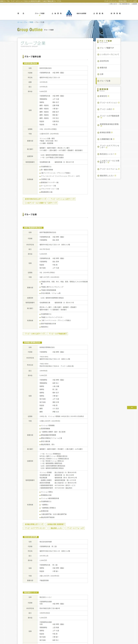Click the external-link icon for じゃあアンピールにも相談する？ sidebar
Image resolution: width=138 pixels, height=644 pixels.
point(108,163)
